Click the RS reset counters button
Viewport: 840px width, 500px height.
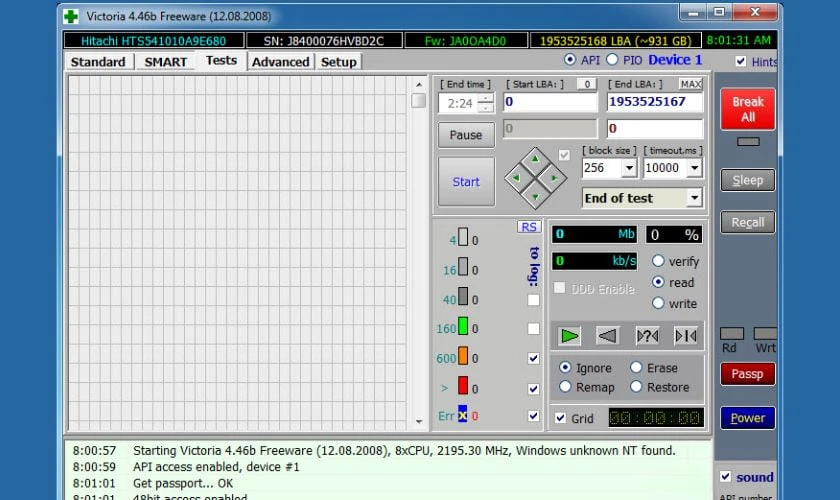click(529, 227)
